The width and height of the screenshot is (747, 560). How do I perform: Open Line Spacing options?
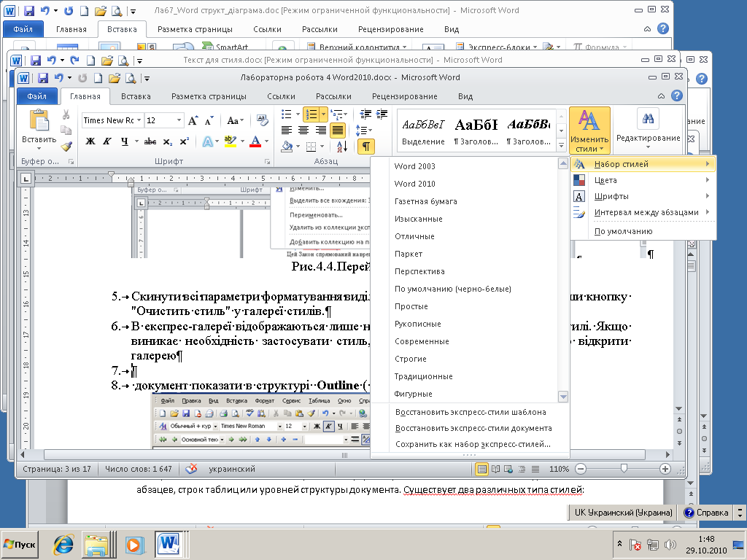(362, 130)
